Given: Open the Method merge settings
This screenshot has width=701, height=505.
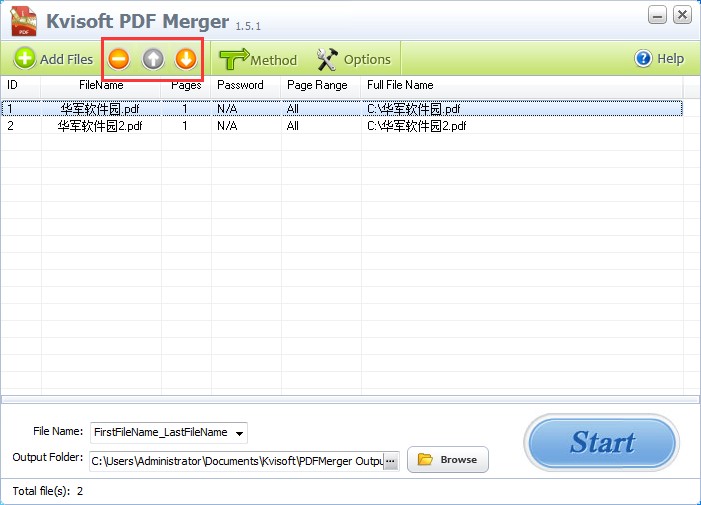Looking at the screenshot, I should point(258,59).
